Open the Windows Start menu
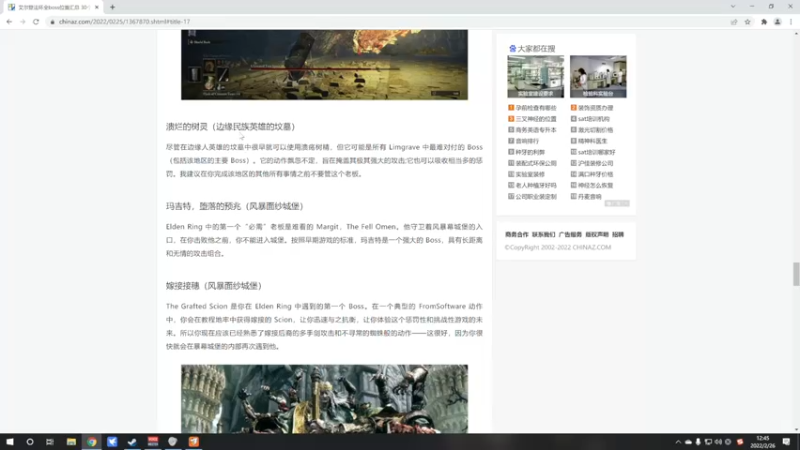 click(10, 442)
